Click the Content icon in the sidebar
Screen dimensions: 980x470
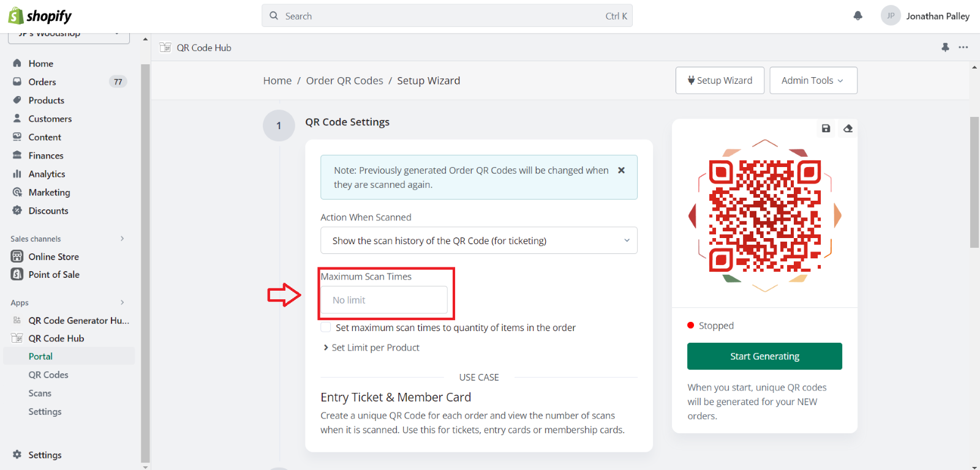coord(17,136)
